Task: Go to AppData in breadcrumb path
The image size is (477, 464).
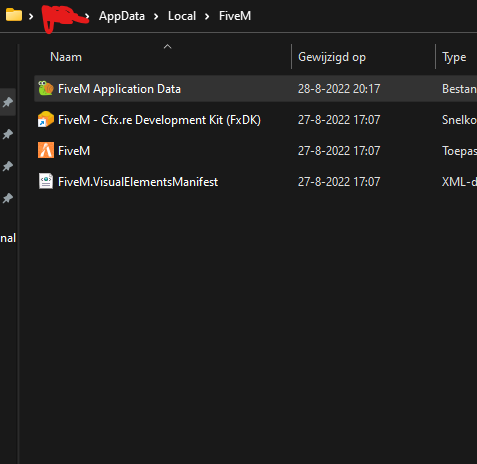Action: coord(122,16)
